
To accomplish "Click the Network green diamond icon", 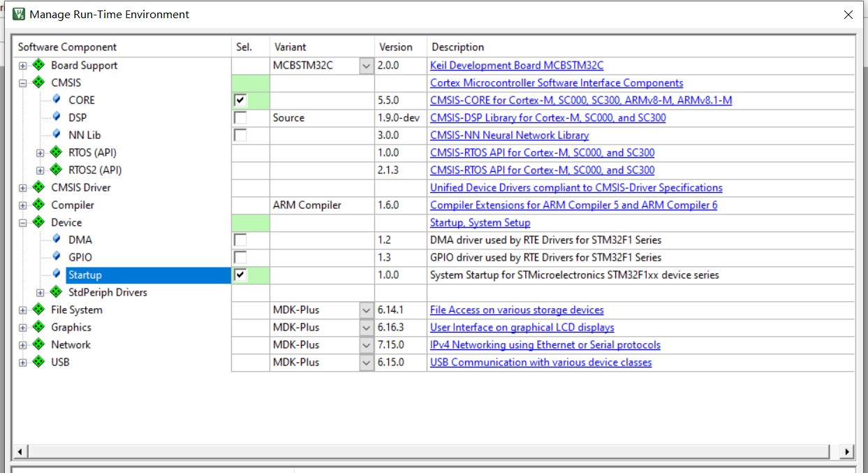I will click(38, 344).
